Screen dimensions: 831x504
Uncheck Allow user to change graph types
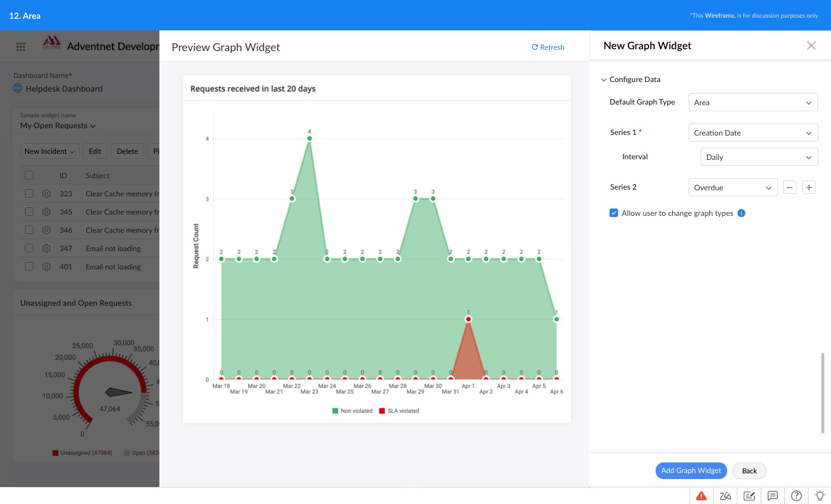click(x=614, y=213)
